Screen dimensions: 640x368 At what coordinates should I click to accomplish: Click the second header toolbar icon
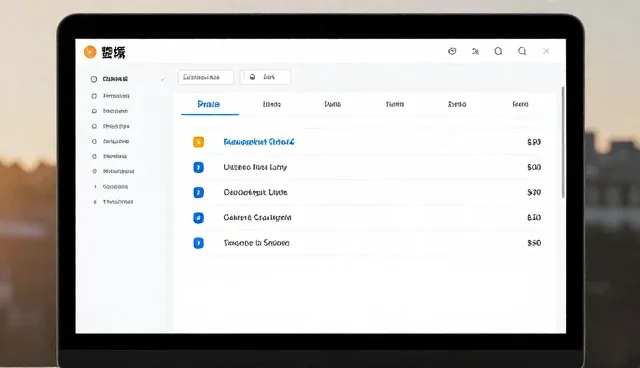475,51
